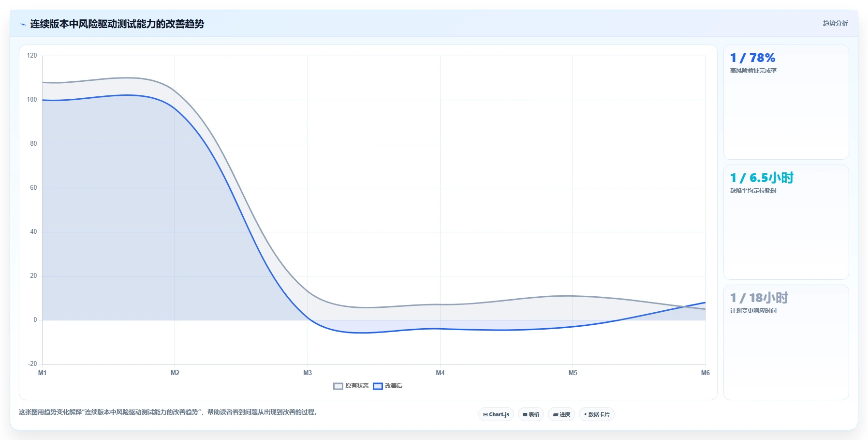
Task: Select the 表格 tag chip
Action: tap(531, 414)
